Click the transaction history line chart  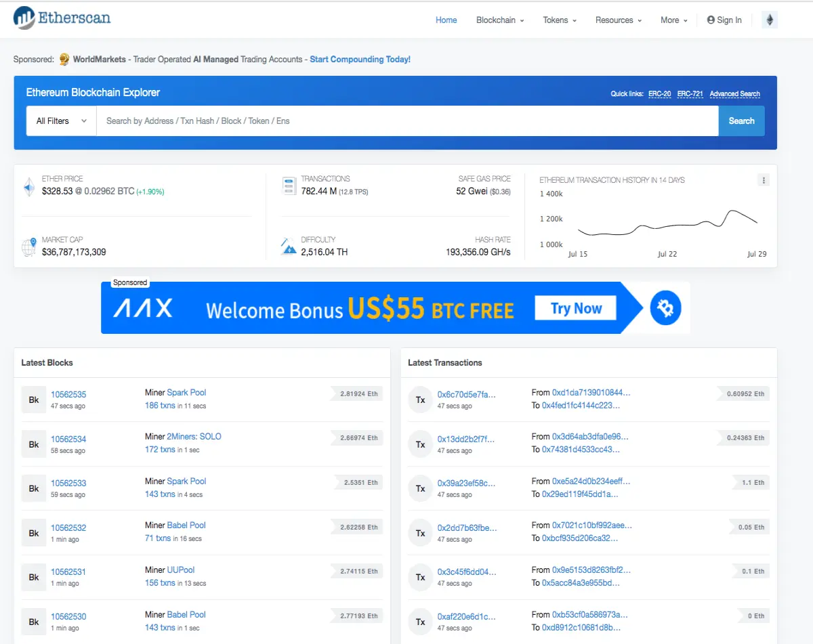(x=667, y=223)
